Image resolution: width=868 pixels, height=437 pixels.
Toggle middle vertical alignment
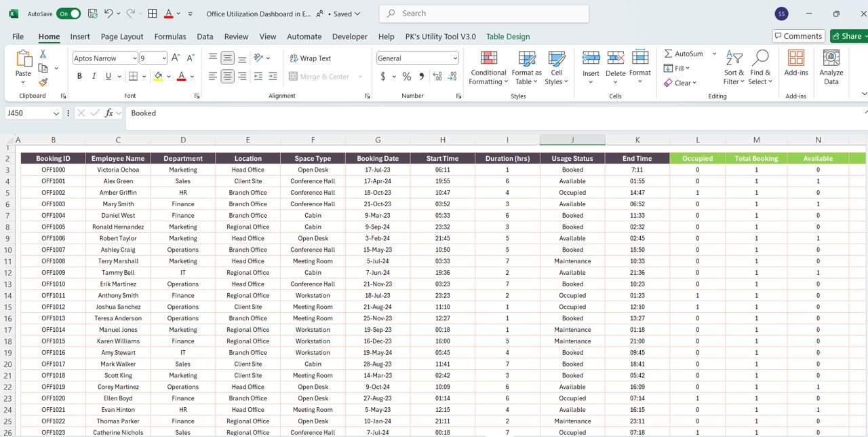pyautogui.click(x=227, y=58)
